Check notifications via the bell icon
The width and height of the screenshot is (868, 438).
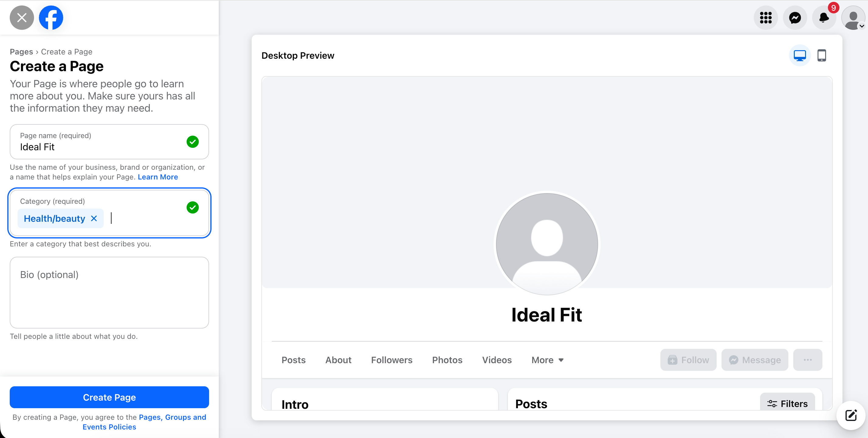coord(824,17)
